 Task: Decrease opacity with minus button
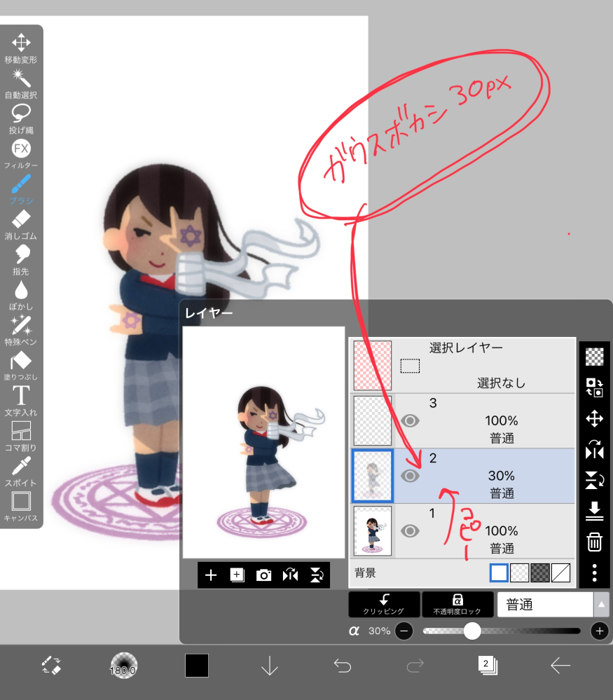tap(404, 631)
